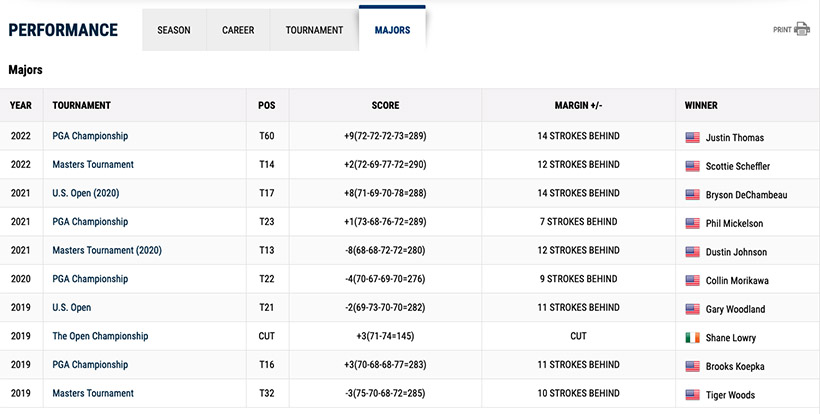
Task: Open the 2022 Masters Tournament link
Action: 93,164
